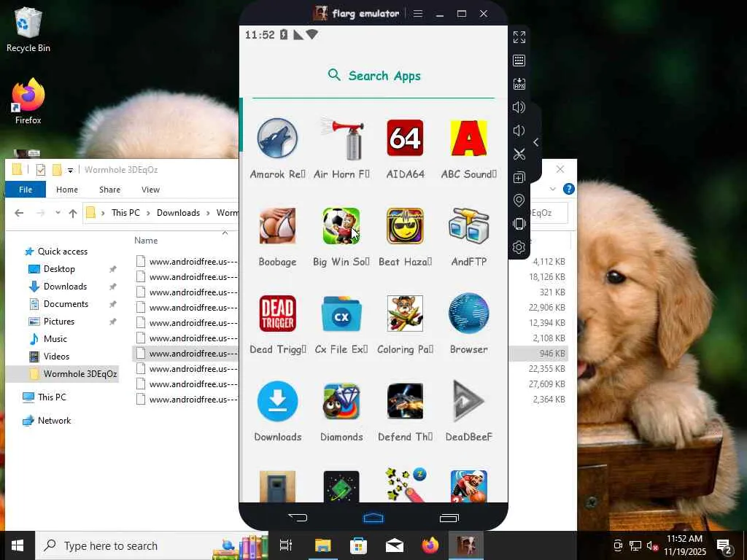Viewport: 747px width, 560px height.
Task: Open the AIDA64 app
Action: [x=405, y=139]
